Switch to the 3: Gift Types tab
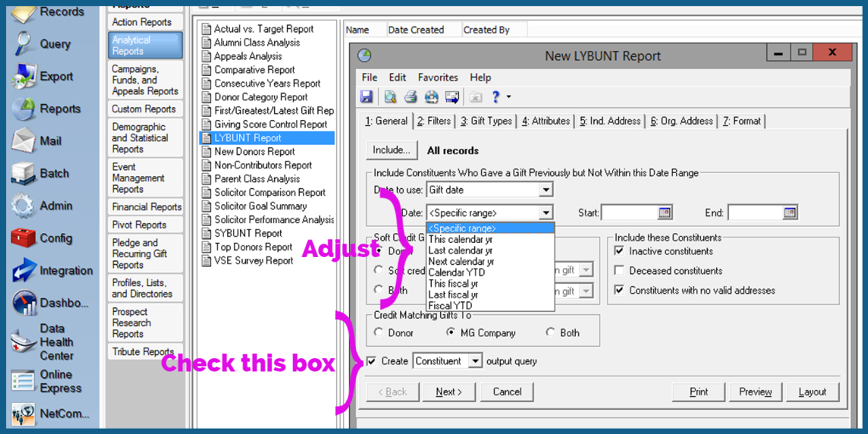The image size is (868, 434). coord(486,121)
